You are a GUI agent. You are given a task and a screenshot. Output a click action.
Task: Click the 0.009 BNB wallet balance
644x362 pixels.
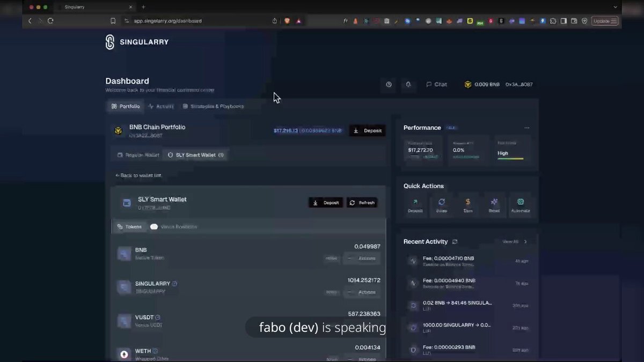pos(482,84)
